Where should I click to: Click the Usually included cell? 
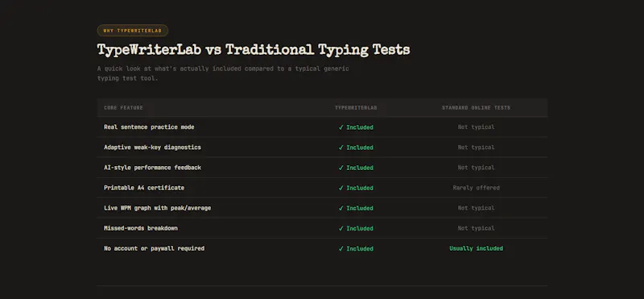click(476, 248)
